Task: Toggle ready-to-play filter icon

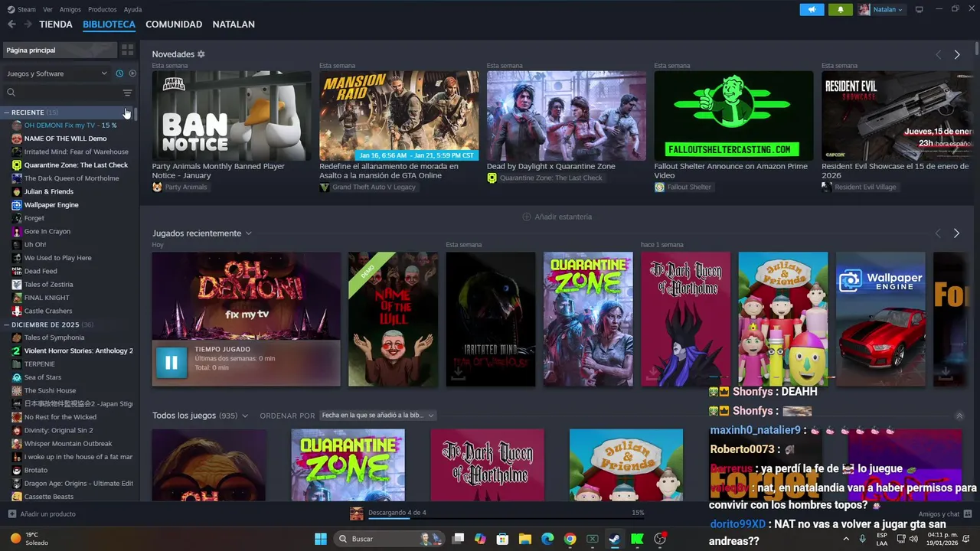Action: point(132,73)
